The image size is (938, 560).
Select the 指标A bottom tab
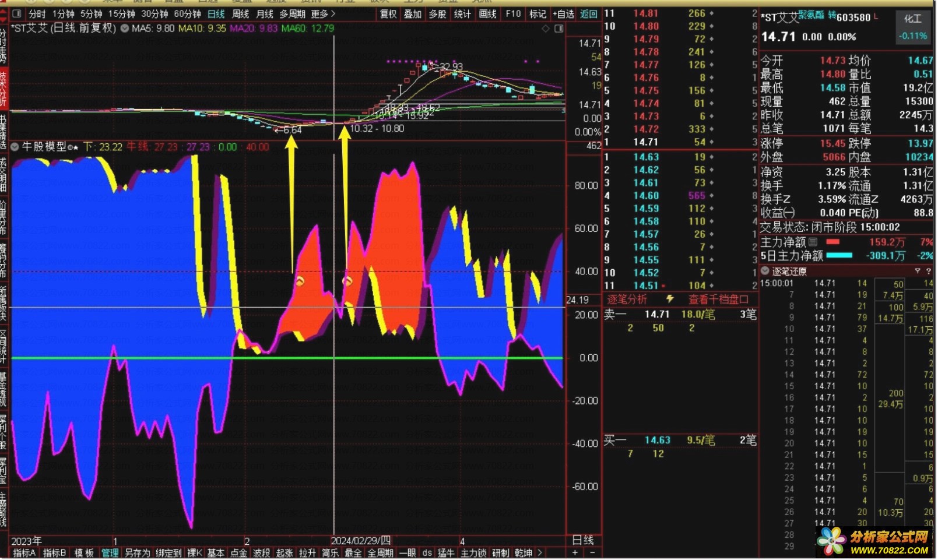(x=24, y=553)
